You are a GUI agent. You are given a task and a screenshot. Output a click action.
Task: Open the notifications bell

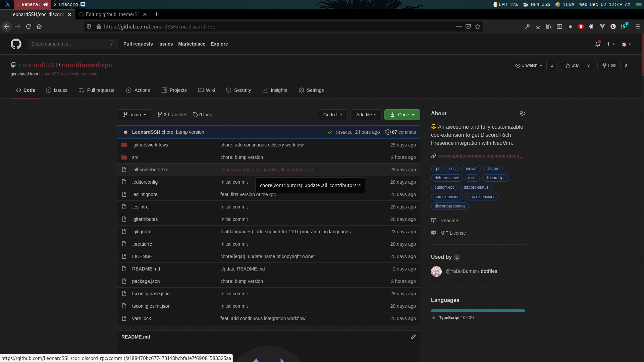point(597,44)
